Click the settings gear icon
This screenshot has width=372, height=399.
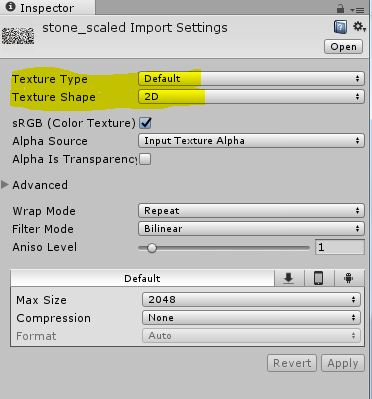click(360, 27)
